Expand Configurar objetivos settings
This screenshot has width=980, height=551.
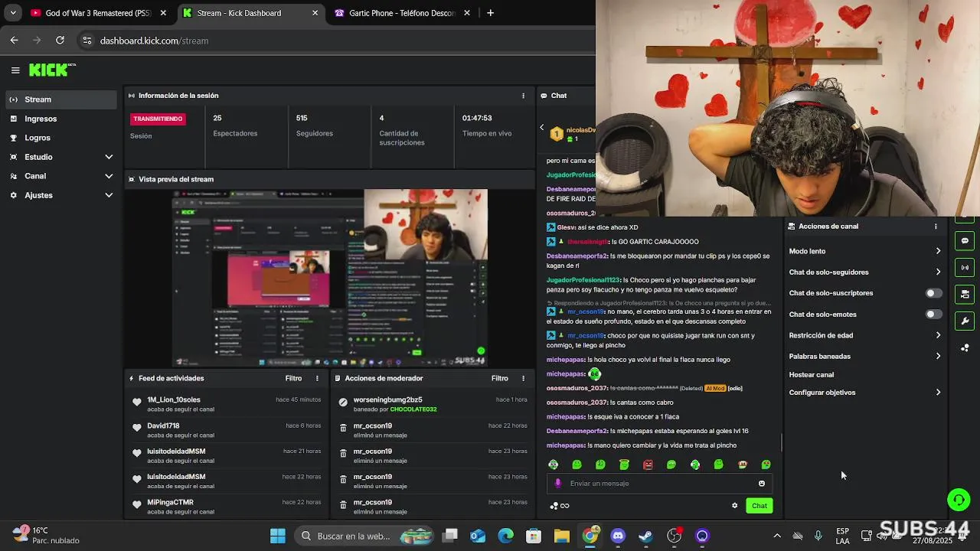click(865, 393)
